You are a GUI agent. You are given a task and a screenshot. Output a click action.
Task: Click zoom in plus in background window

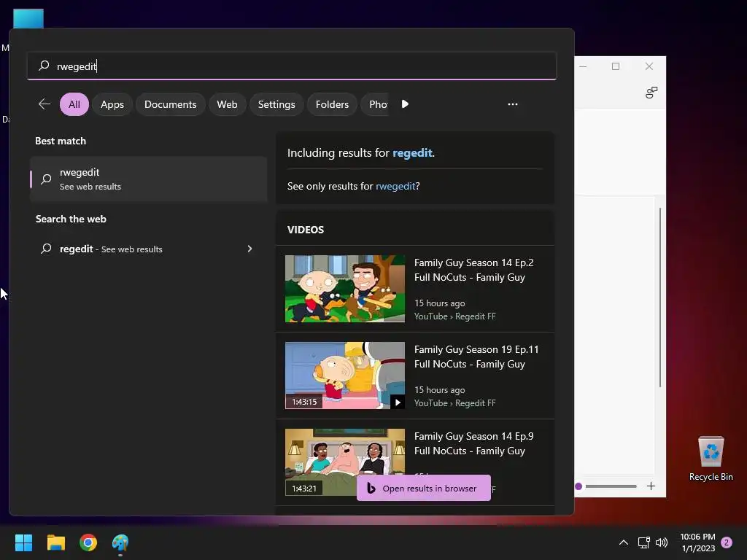(651, 486)
